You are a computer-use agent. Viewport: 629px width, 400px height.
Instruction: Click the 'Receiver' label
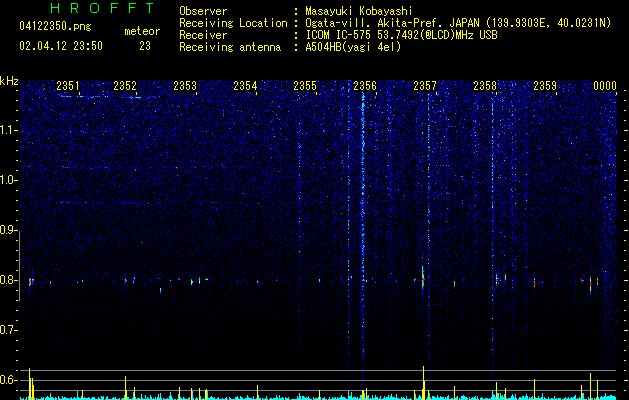203,35
